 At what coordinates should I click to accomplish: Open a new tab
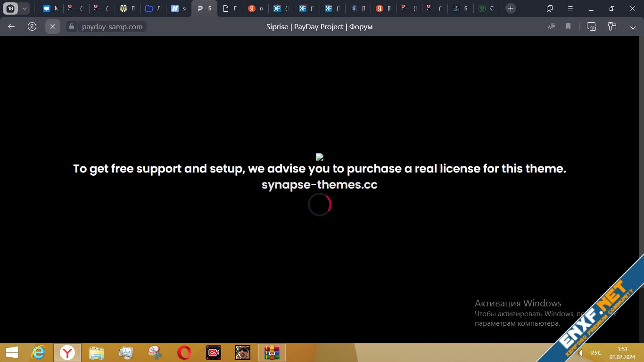[511, 8]
